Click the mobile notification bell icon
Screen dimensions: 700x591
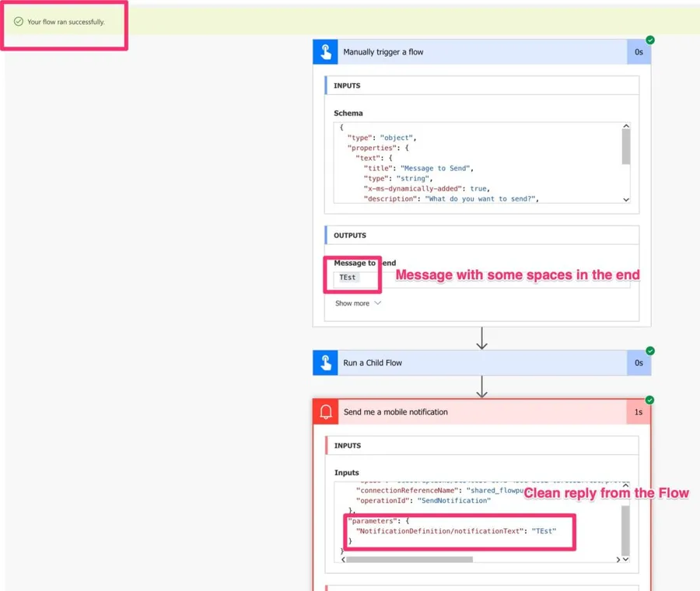(x=325, y=412)
